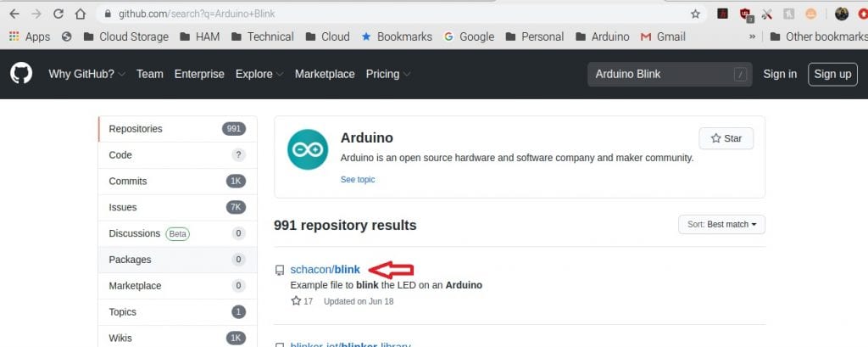Select the Issues filter in sidebar
This screenshot has height=347, width=868.
coord(177,207)
